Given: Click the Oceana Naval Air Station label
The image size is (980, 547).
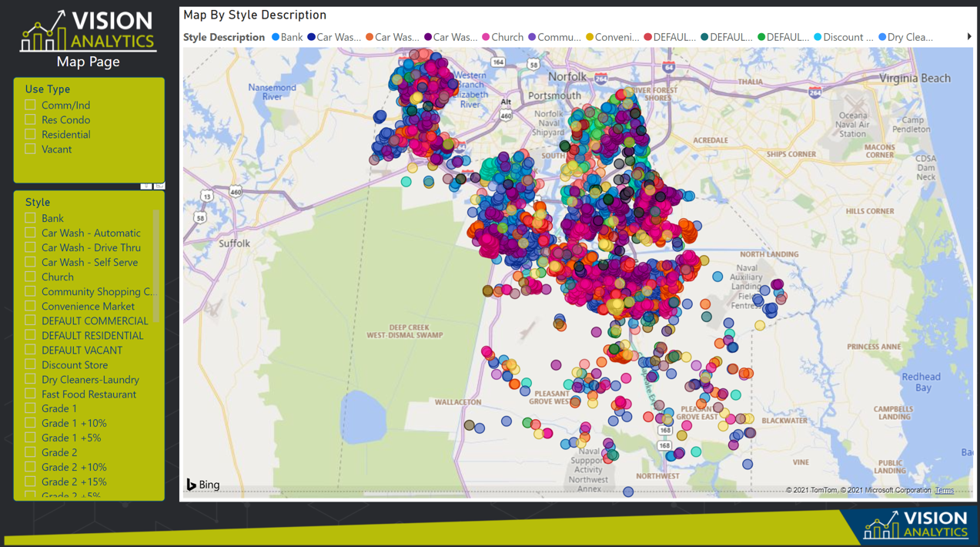Looking at the screenshot, I should (852, 123).
